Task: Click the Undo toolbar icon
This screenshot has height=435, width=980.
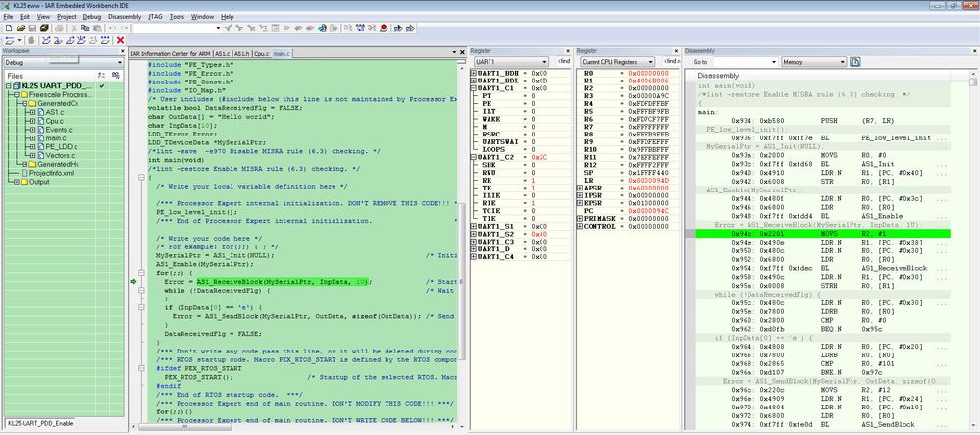Action: click(113, 28)
